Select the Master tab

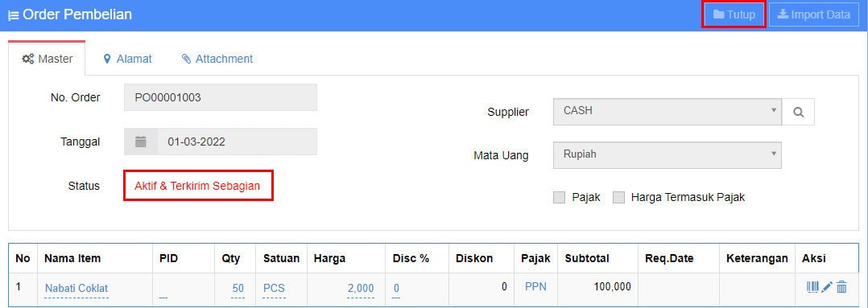[47, 59]
